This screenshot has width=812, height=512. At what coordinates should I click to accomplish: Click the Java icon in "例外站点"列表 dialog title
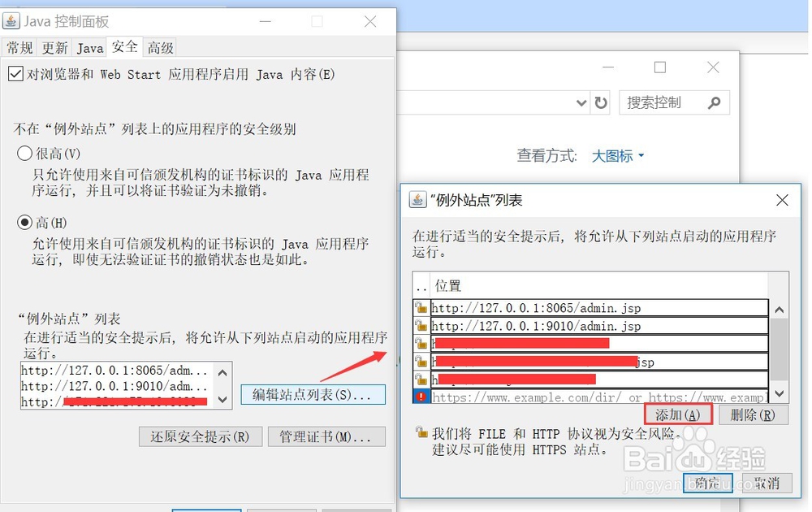pos(418,199)
